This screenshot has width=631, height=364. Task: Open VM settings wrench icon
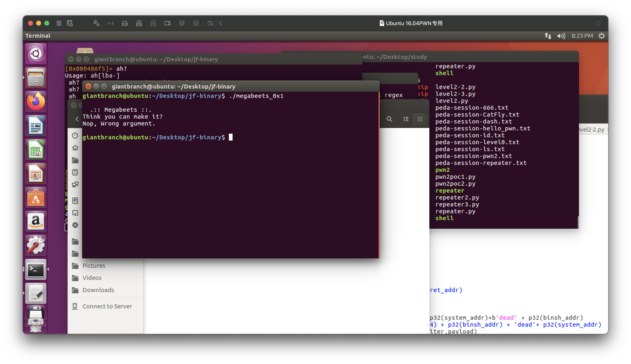pos(96,23)
